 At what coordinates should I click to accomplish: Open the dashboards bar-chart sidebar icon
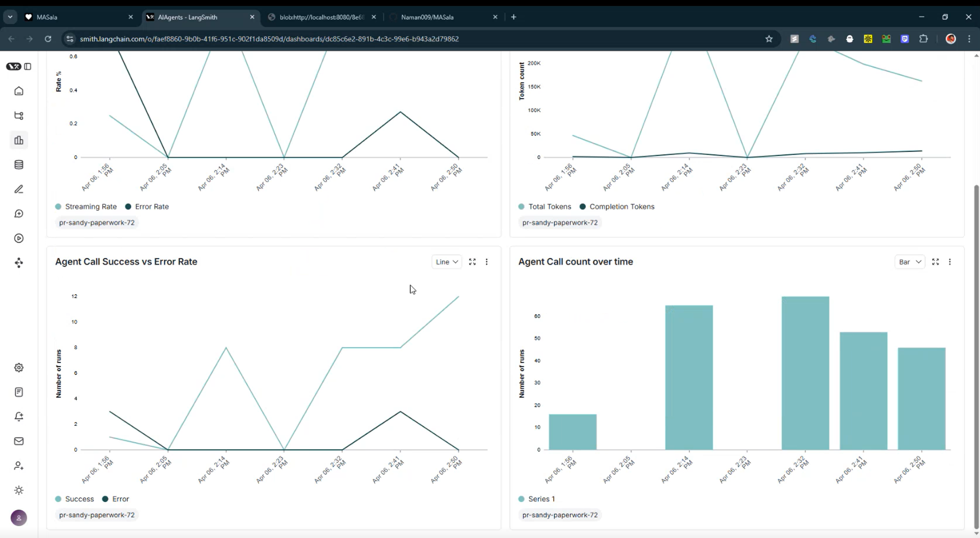click(x=19, y=140)
